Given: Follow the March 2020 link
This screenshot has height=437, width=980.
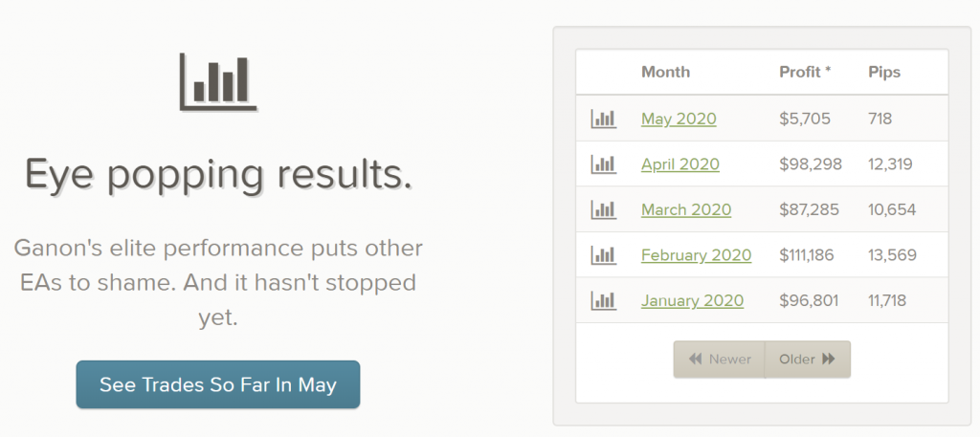Looking at the screenshot, I should click(x=686, y=209).
